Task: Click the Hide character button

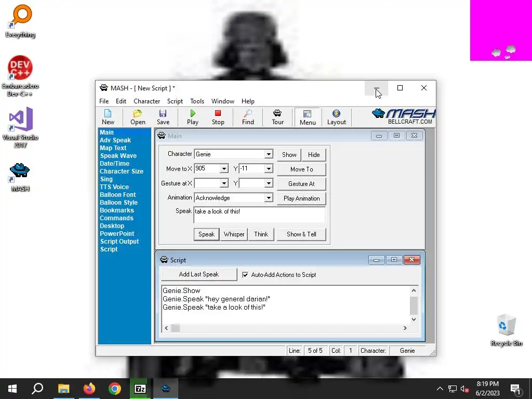Action: [x=314, y=155]
